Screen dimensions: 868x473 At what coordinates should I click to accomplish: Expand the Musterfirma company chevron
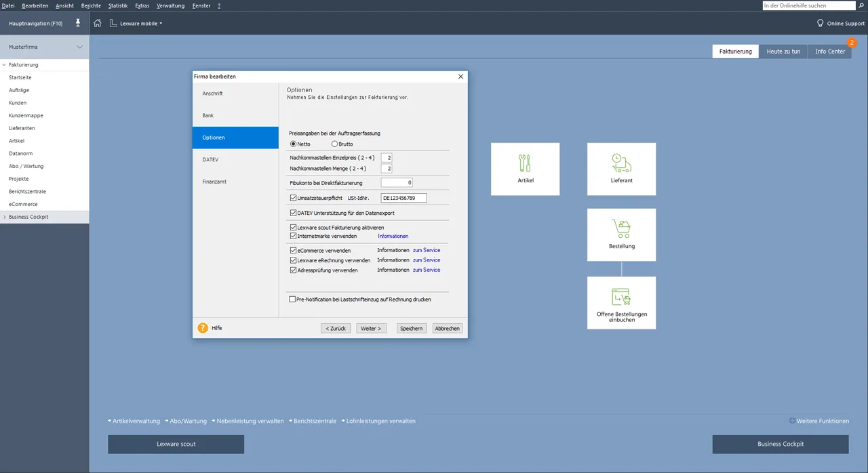[x=80, y=47]
